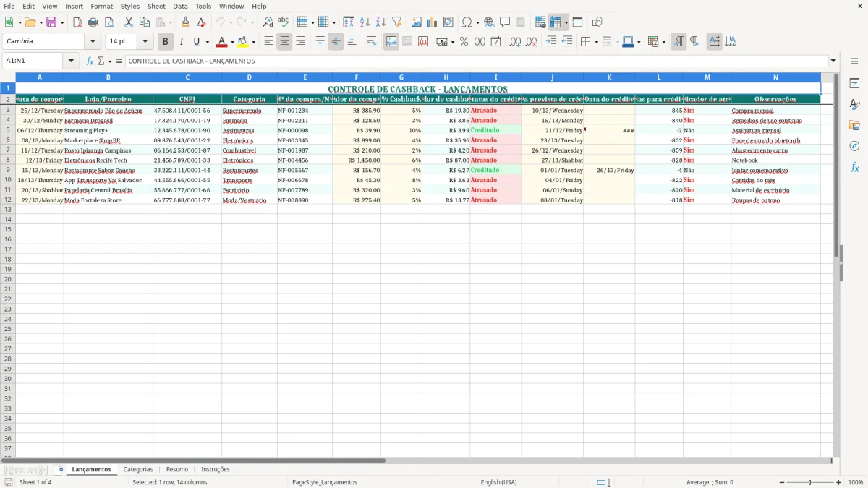Click the Print icon
The width and height of the screenshot is (868, 488).
pos(93,22)
